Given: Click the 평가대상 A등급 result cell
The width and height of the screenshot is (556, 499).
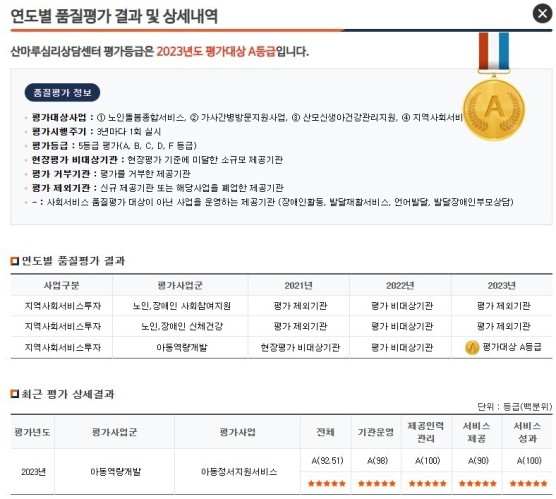Looking at the screenshot, I should point(503,347).
